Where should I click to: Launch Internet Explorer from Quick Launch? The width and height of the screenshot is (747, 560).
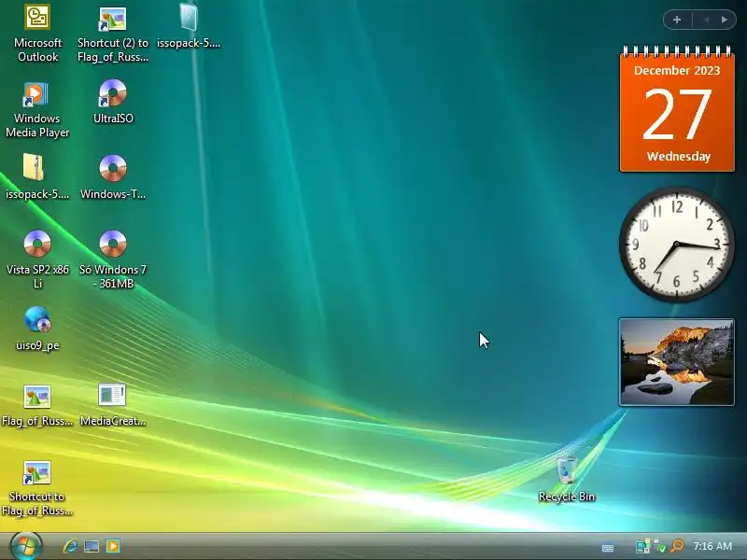point(71,546)
